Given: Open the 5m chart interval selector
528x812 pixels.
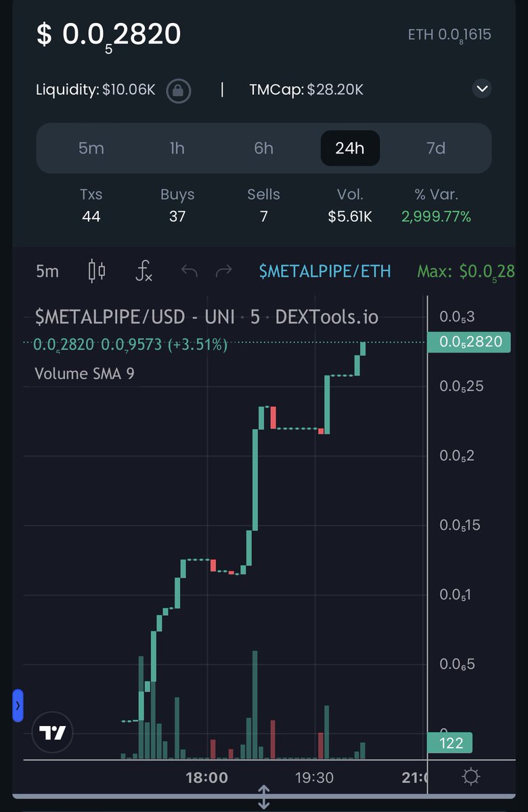Looking at the screenshot, I should click(47, 271).
